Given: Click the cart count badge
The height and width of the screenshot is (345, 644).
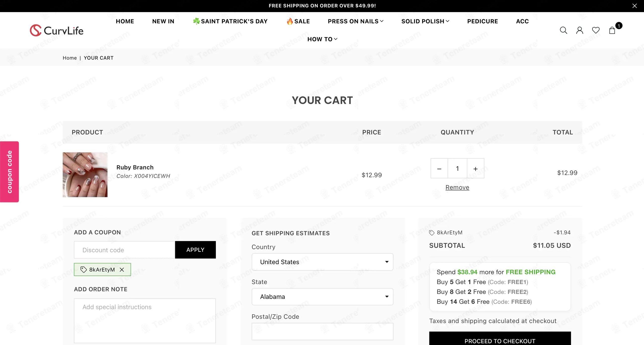Looking at the screenshot, I should click(619, 25).
